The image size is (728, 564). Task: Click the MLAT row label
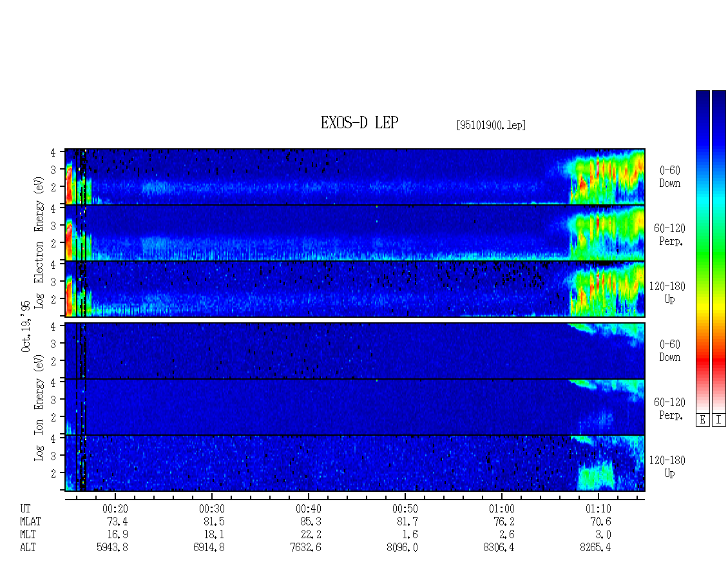[x=30, y=521]
